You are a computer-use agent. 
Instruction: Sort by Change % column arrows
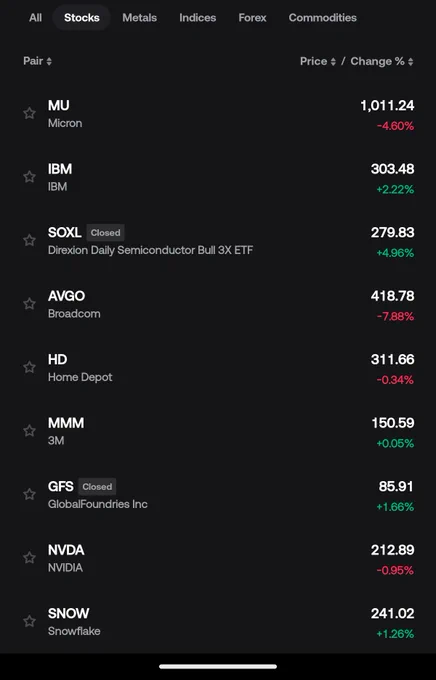410,62
